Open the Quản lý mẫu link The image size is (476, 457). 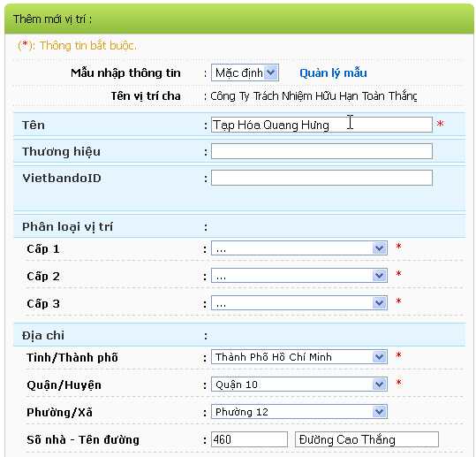coord(333,73)
